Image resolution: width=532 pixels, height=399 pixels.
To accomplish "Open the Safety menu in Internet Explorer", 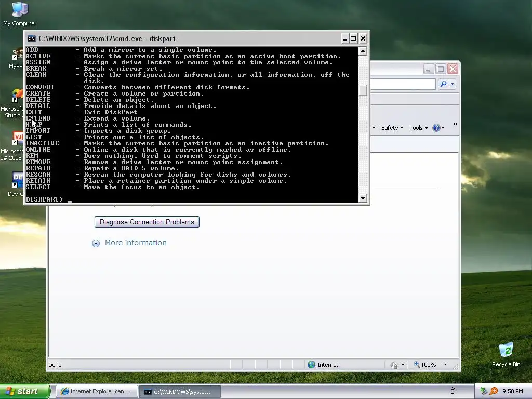I will click(x=392, y=128).
